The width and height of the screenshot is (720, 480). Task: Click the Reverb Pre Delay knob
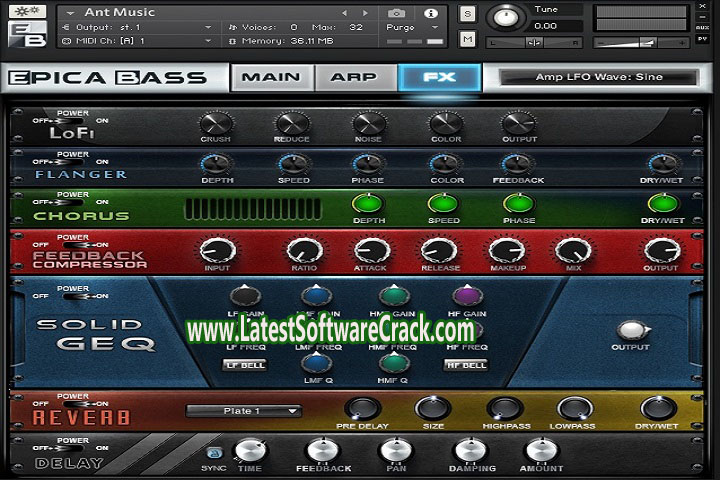point(362,408)
